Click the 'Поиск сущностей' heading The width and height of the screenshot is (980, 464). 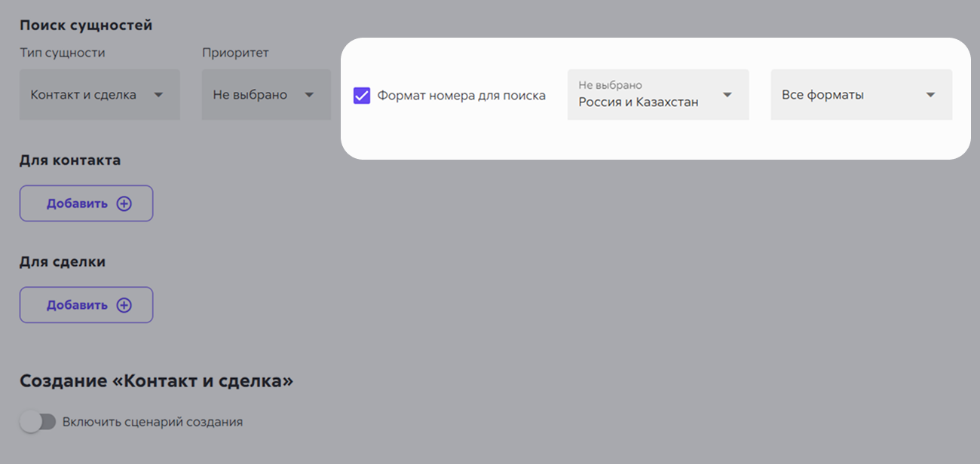[86, 26]
